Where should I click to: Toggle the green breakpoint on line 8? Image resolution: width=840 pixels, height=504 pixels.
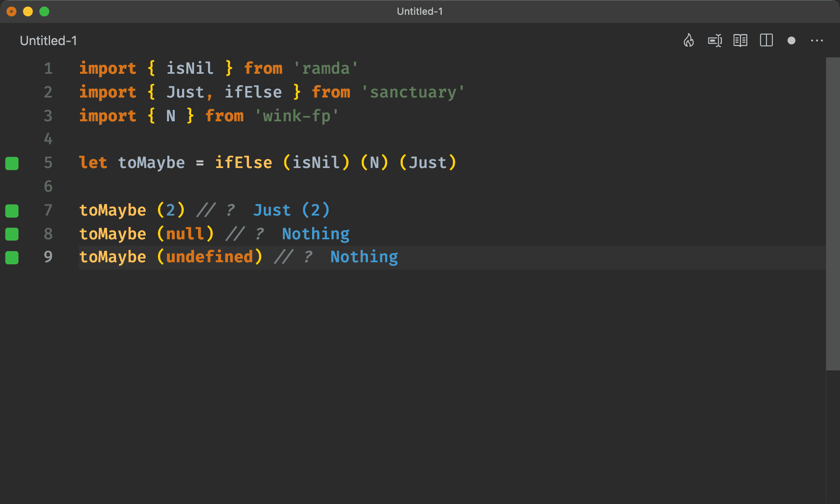point(13,234)
